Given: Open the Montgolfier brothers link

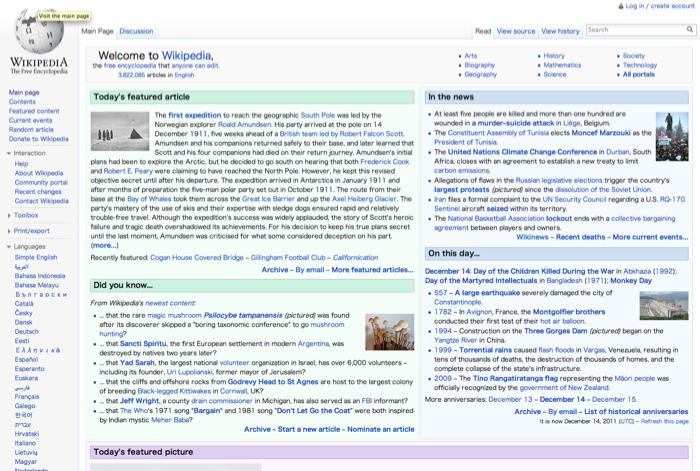Looking at the screenshot, I should click(x=569, y=312).
